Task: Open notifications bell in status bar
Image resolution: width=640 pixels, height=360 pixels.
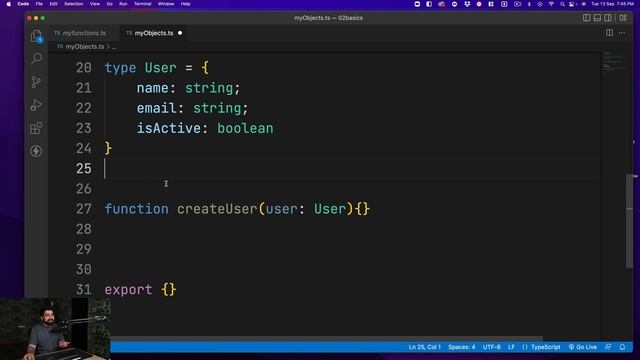Action: point(622,347)
